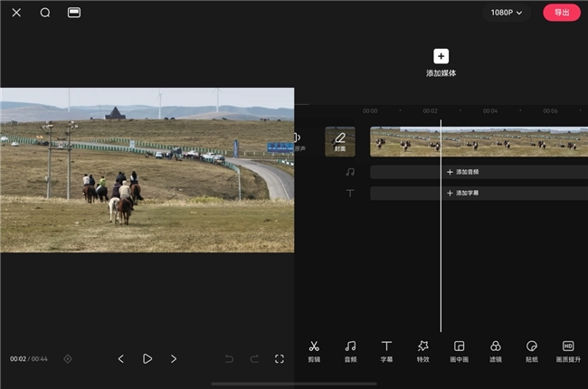Open the search magnifier icon
Viewport: 588px width, 389px height.
click(45, 13)
